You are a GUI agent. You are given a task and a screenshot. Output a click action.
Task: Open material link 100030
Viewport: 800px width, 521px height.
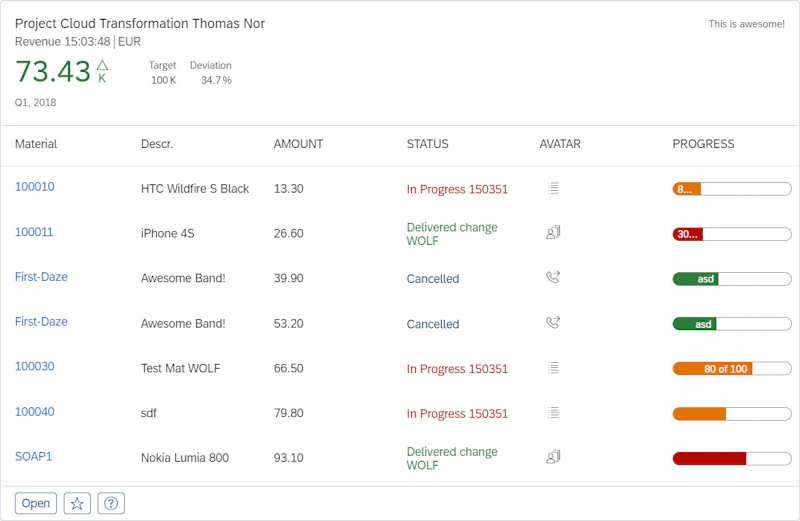[35, 366]
